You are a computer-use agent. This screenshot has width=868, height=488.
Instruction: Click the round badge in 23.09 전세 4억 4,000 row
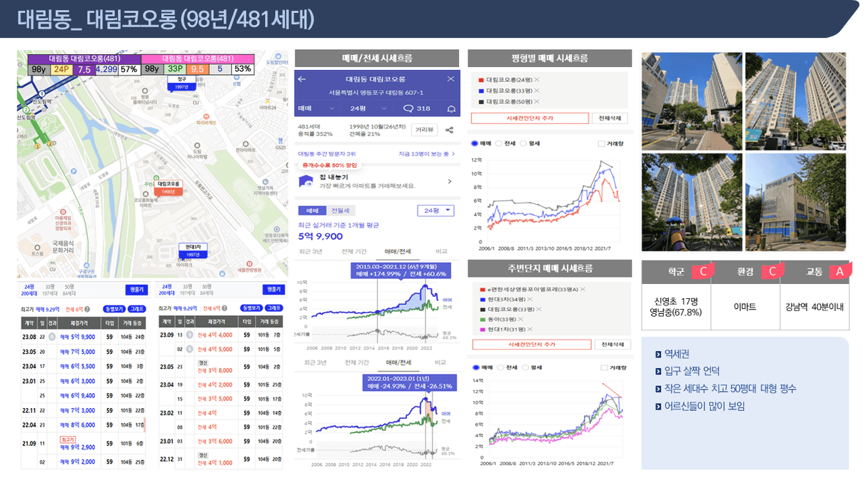190,335
